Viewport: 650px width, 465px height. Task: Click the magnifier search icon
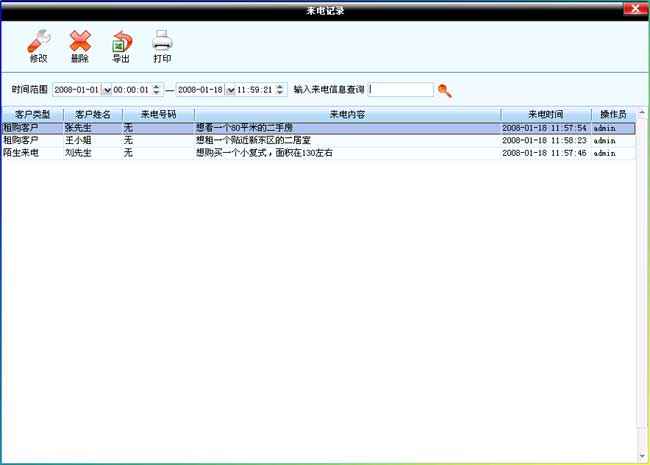(445, 90)
